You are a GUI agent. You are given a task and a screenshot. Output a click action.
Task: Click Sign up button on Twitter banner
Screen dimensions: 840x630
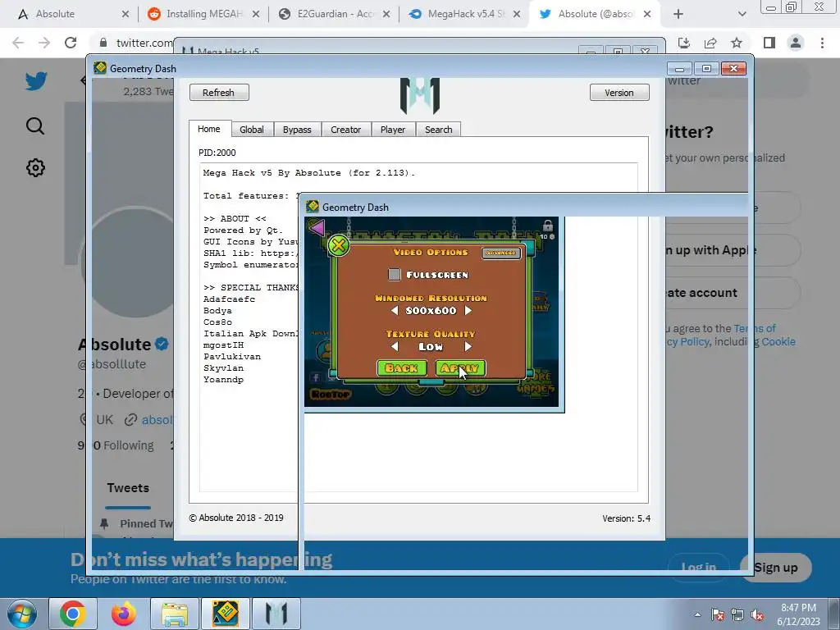pyautogui.click(x=776, y=568)
